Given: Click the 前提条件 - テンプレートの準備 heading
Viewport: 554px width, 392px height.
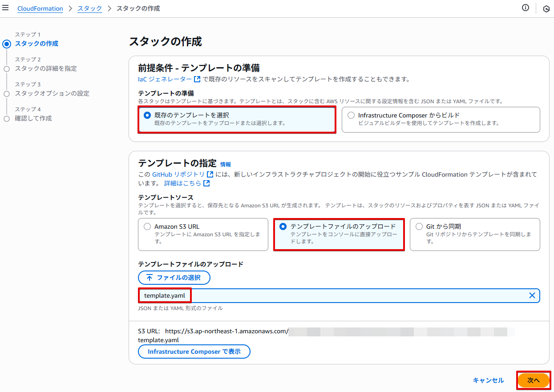Looking at the screenshot, I should (199, 68).
